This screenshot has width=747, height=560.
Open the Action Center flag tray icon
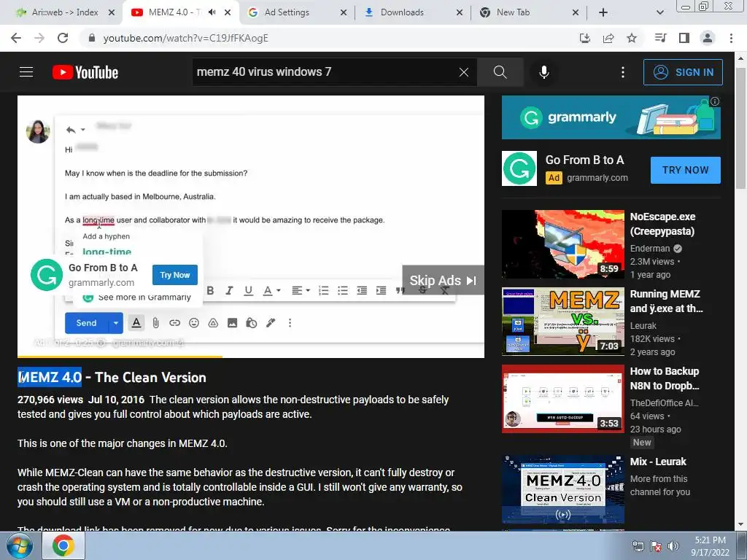tap(656, 546)
